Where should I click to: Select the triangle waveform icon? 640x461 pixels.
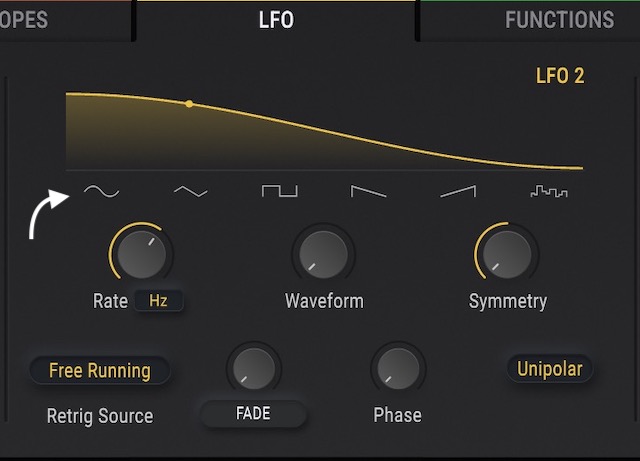tap(190, 190)
